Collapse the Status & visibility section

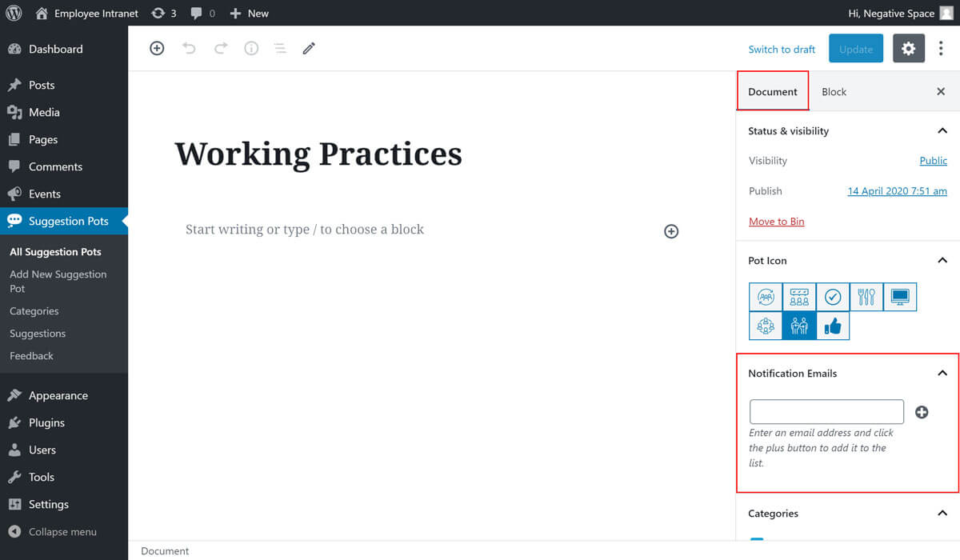[942, 131]
